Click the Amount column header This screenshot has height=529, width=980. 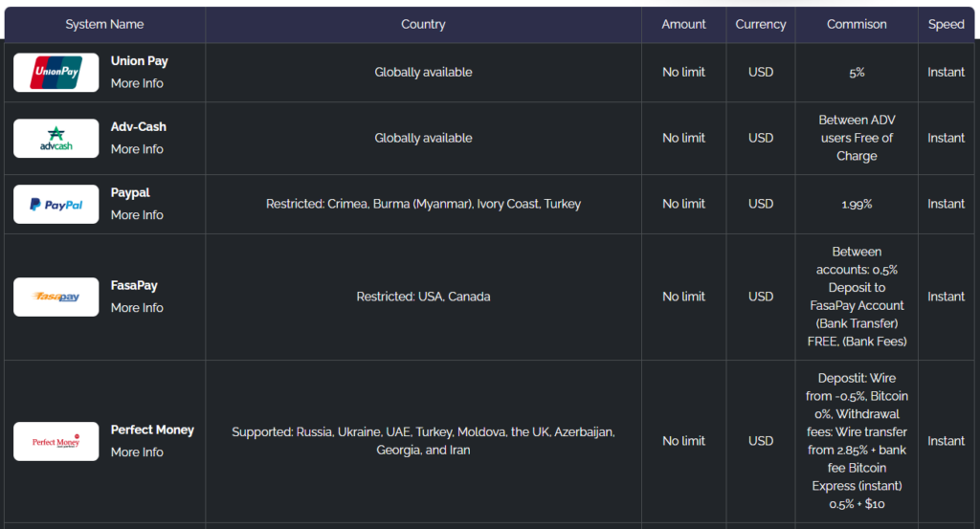pos(683,24)
